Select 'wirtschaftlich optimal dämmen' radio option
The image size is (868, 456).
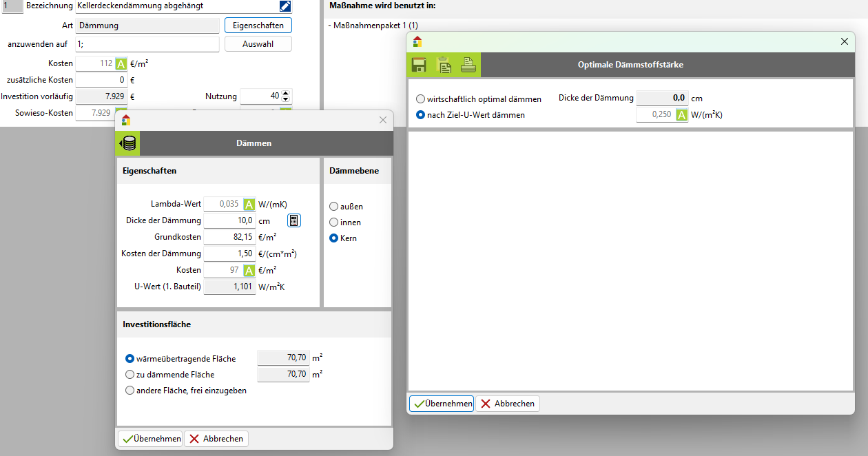[x=420, y=99]
